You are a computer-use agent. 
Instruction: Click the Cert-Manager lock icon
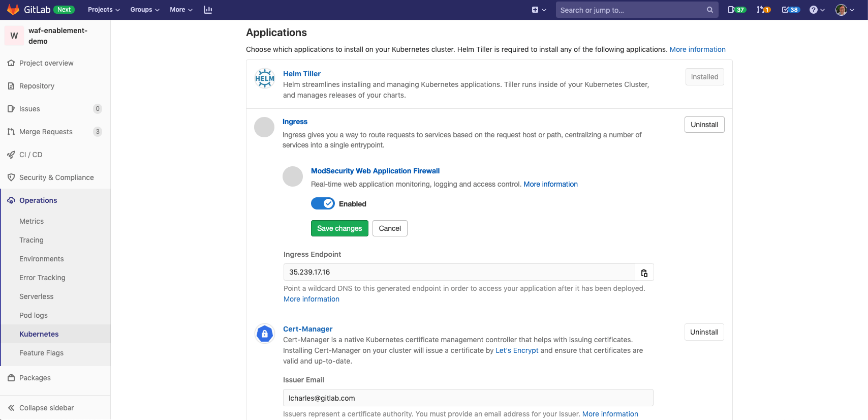coord(265,334)
